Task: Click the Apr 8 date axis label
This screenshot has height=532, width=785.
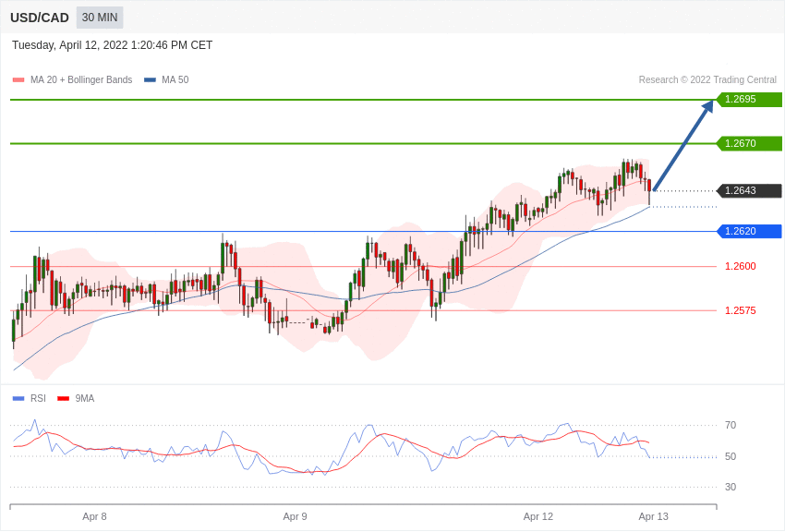Action: (x=94, y=516)
